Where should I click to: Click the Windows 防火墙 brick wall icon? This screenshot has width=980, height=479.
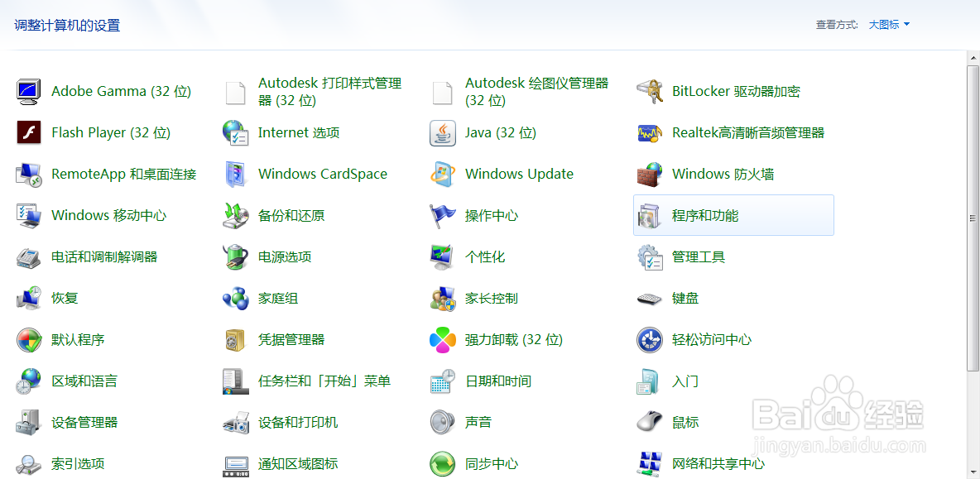point(650,174)
